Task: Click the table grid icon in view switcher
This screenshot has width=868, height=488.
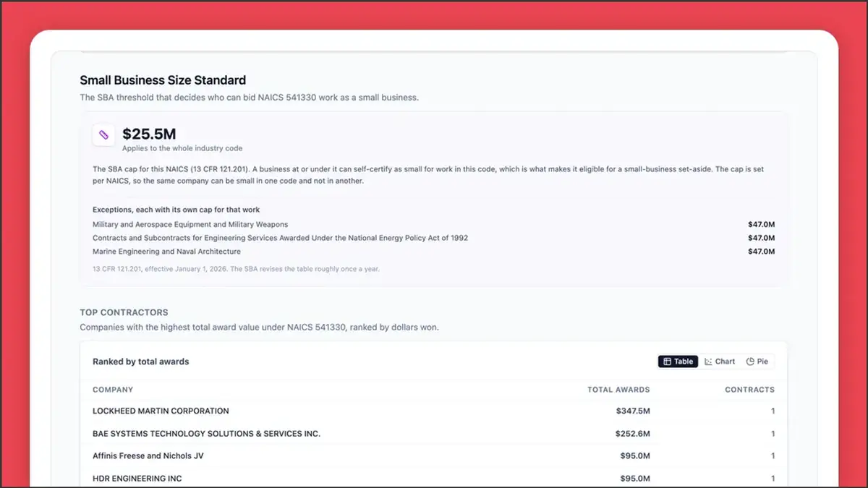Action: click(667, 361)
